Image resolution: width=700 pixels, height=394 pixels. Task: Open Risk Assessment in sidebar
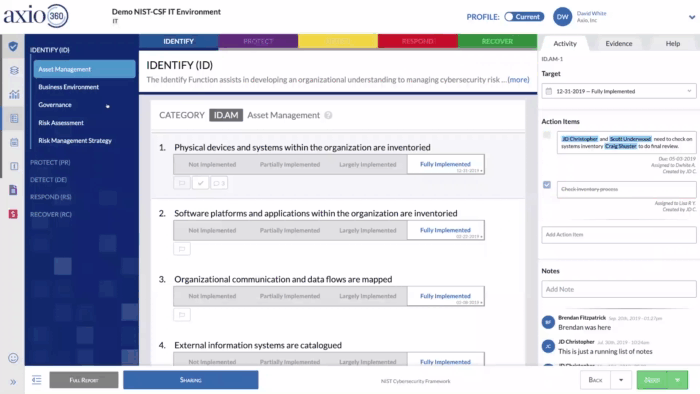click(x=61, y=123)
